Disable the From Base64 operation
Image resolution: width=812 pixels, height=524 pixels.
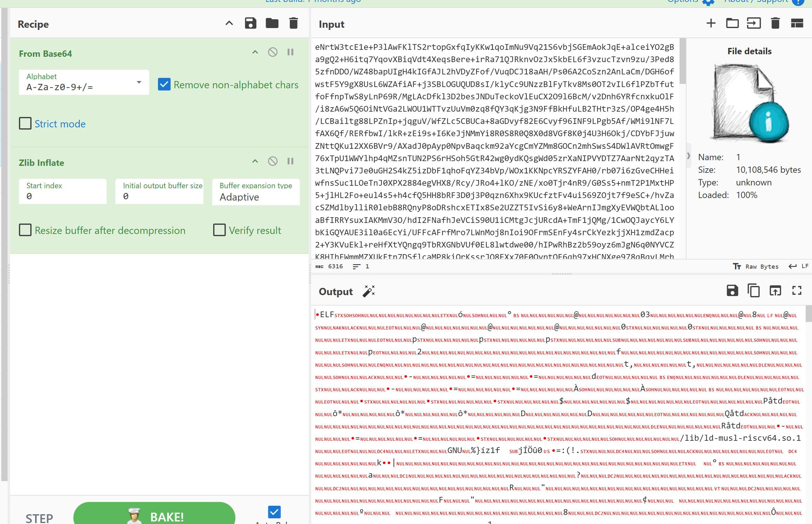coord(272,52)
